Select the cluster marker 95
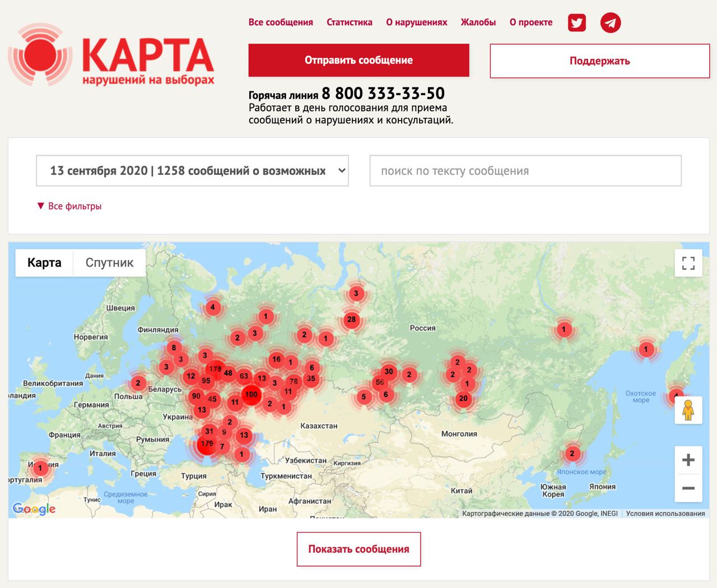The height and width of the screenshot is (588, 717). pyautogui.click(x=206, y=381)
